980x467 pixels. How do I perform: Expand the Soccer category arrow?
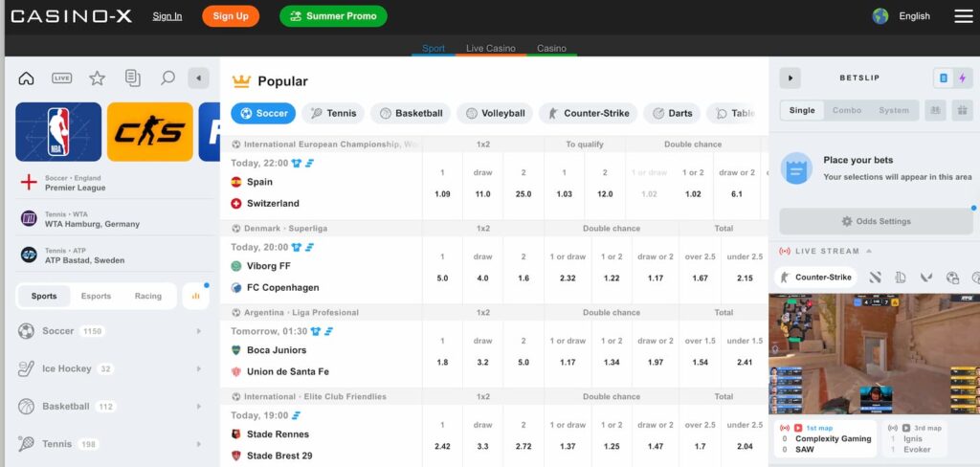[x=199, y=331]
